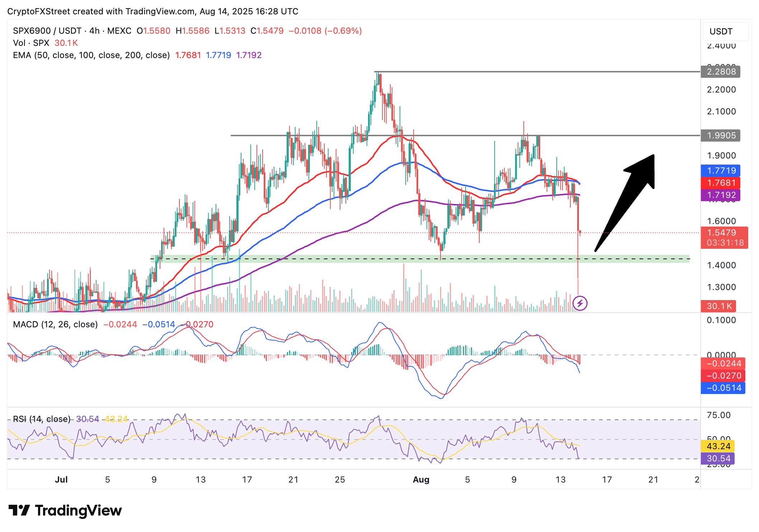
Task: Click the Jul label on time axis
Action: 61,480
